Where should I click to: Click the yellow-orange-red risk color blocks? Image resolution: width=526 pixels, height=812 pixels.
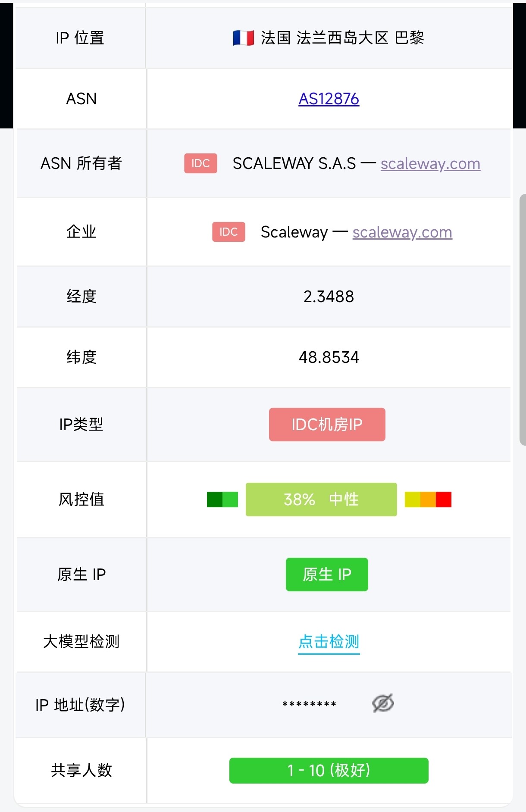[428, 500]
